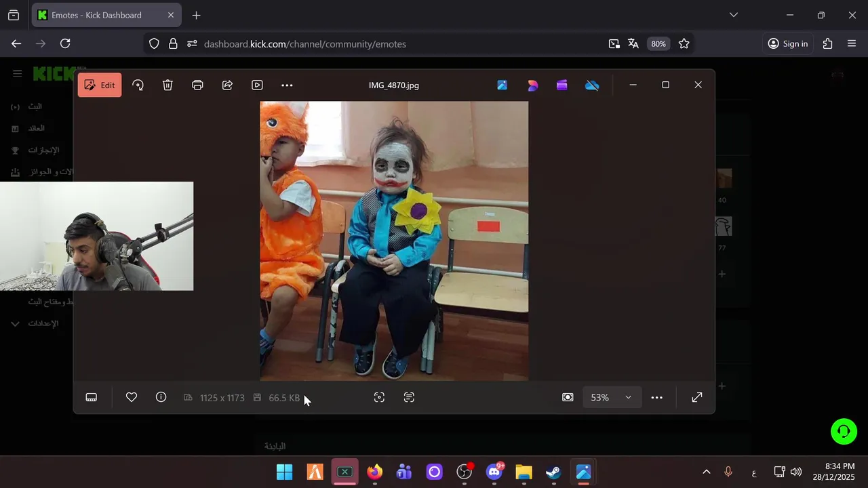Viewport: 868px width, 488px height.
Task: Favorite the photo with the heart icon
Action: coord(132,397)
